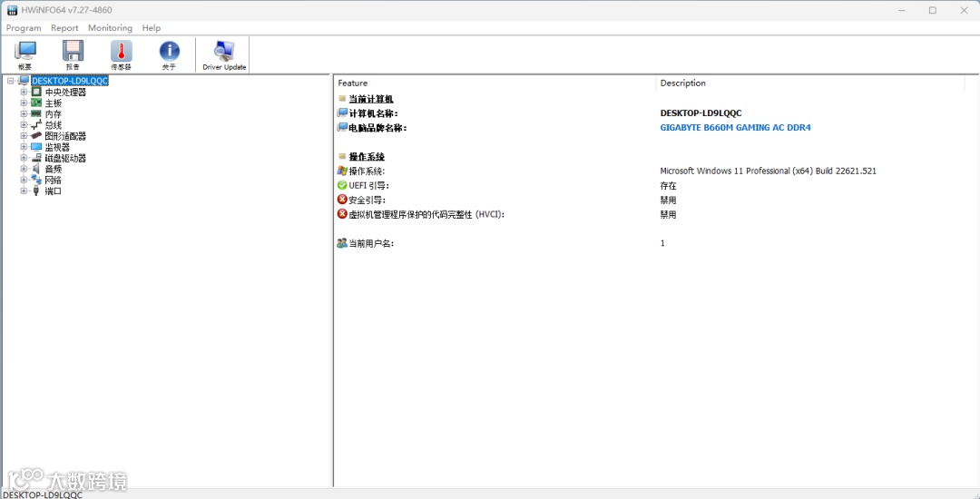The height and width of the screenshot is (499, 980).
Task: Expand the 端口 tree node
Action: [24, 191]
